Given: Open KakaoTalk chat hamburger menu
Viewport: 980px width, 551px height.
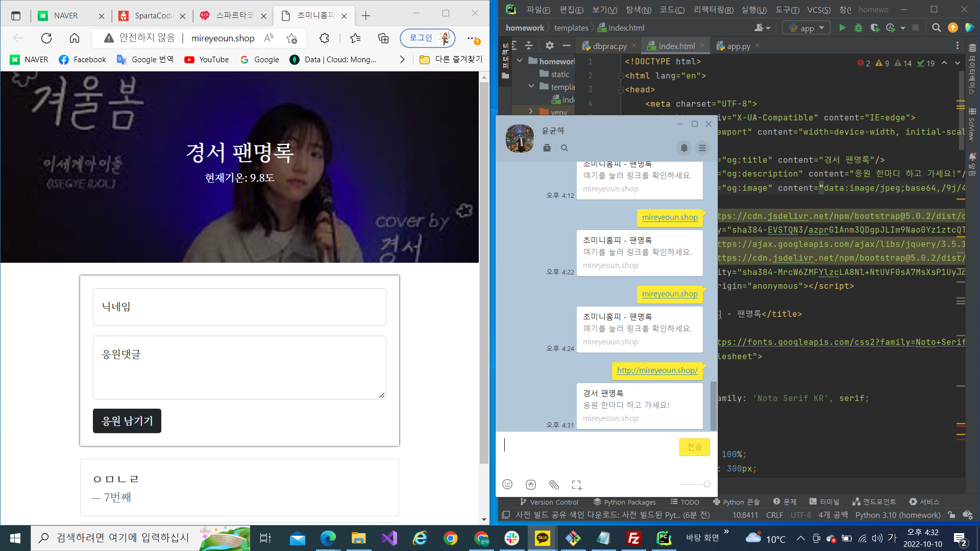Looking at the screenshot, I should [702, 148].
